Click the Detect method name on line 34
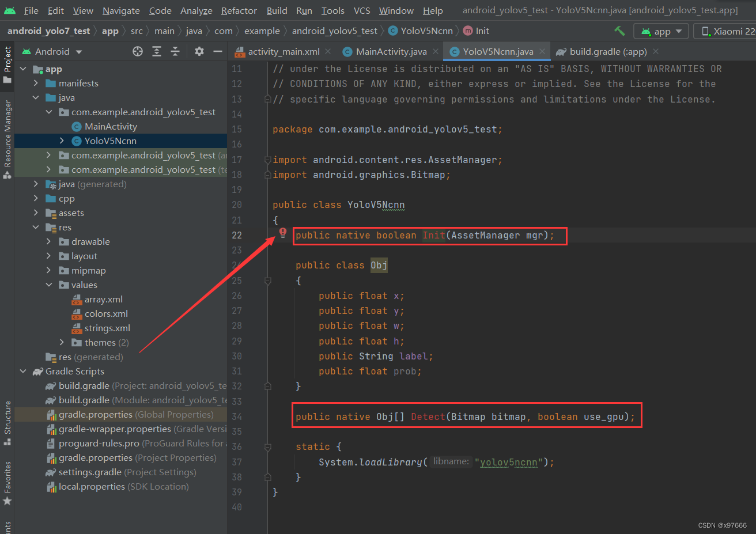The width and height of the screenshot is (756, 534). [x=428, y=416]
